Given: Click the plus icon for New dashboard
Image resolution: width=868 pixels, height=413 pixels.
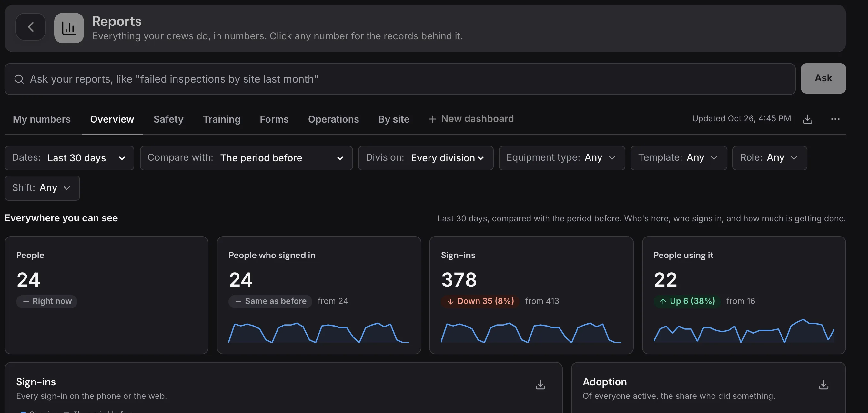Looking at the screenshot, I should pos(433,119).
